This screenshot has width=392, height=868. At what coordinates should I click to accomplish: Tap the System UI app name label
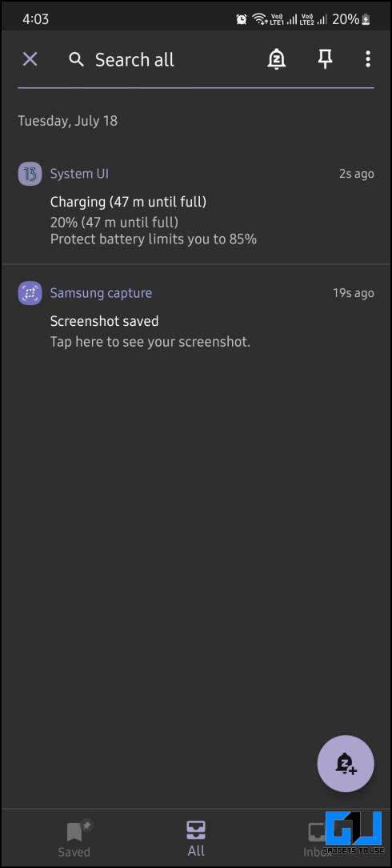[79, 174]
